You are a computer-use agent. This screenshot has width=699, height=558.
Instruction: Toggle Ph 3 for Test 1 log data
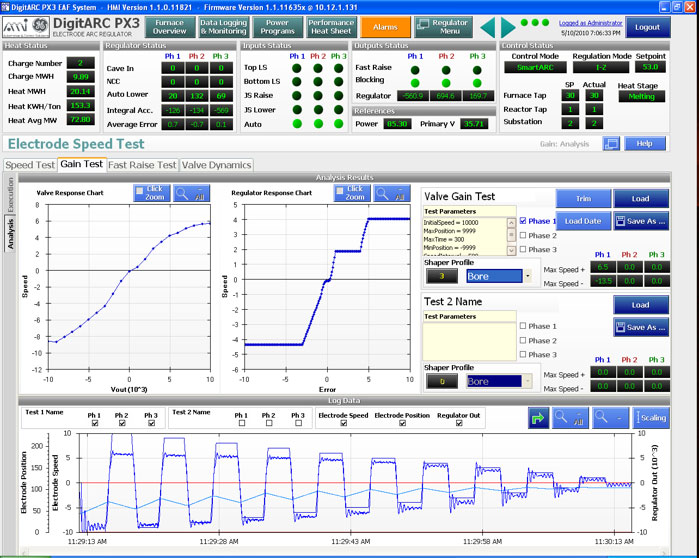(152, 423)
